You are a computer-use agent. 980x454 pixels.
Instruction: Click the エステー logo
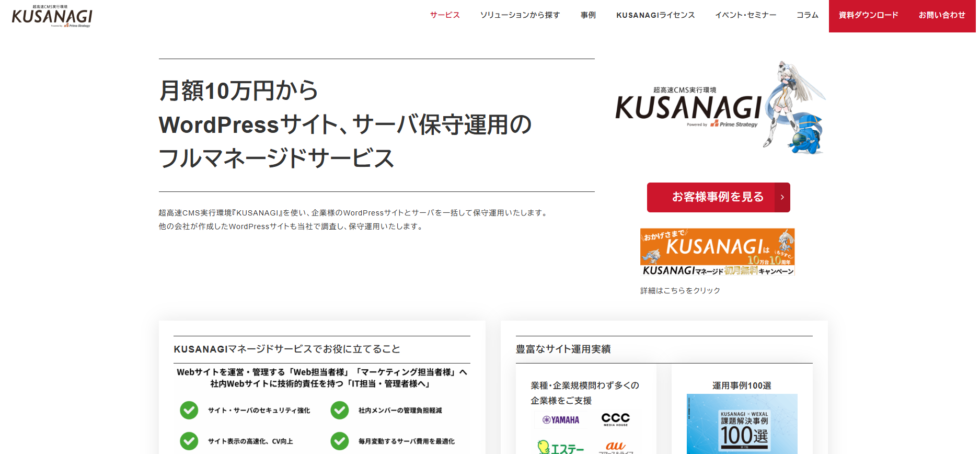coord(561,448)
